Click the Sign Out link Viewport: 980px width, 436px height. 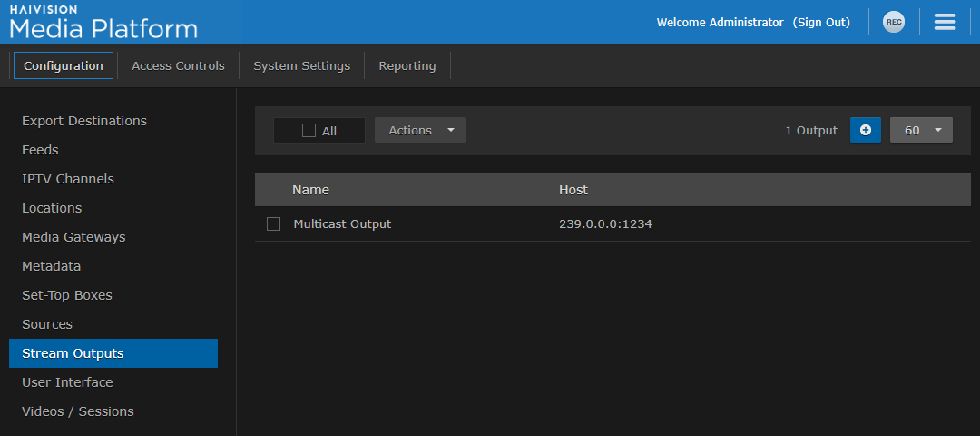coord(821,23)
